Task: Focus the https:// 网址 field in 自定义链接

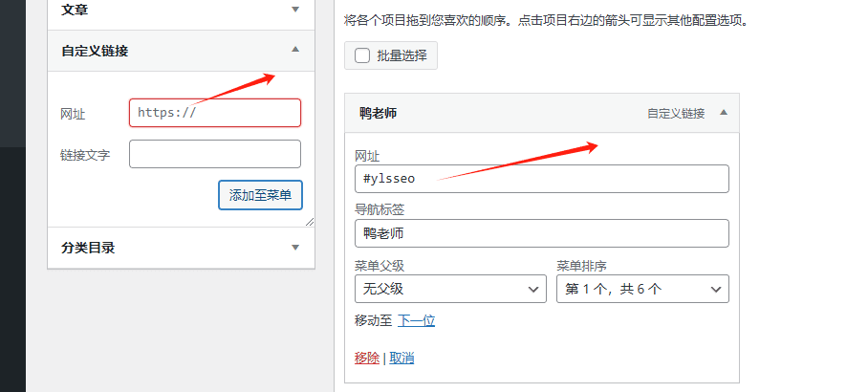Action: pos(215,113)
